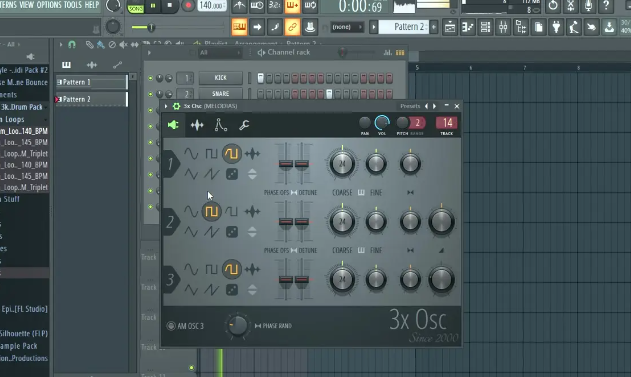Screen dimensions: 631x377
Task: Open the Pattern 2 selector dropdown
Action: tap(404, 27)
